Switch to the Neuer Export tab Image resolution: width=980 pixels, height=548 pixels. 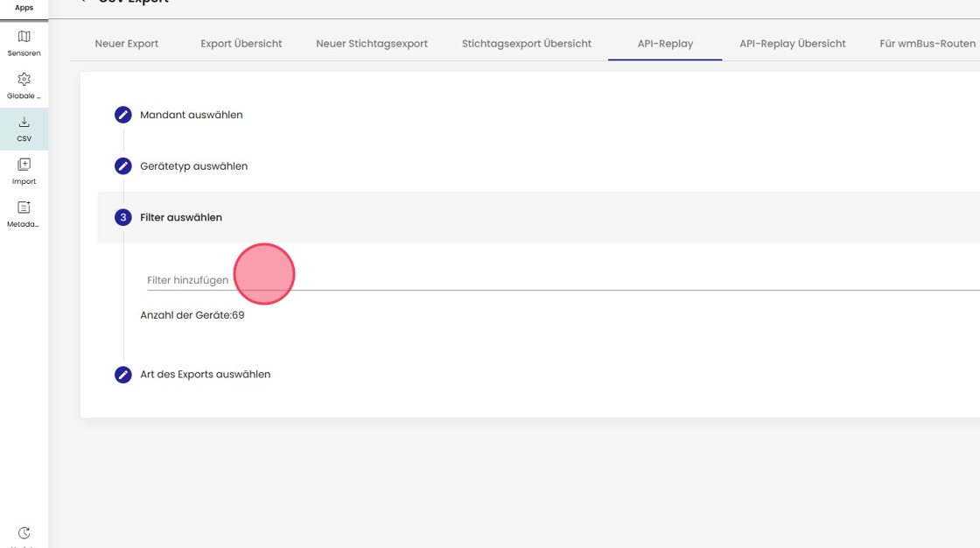[x=127, y=44]
